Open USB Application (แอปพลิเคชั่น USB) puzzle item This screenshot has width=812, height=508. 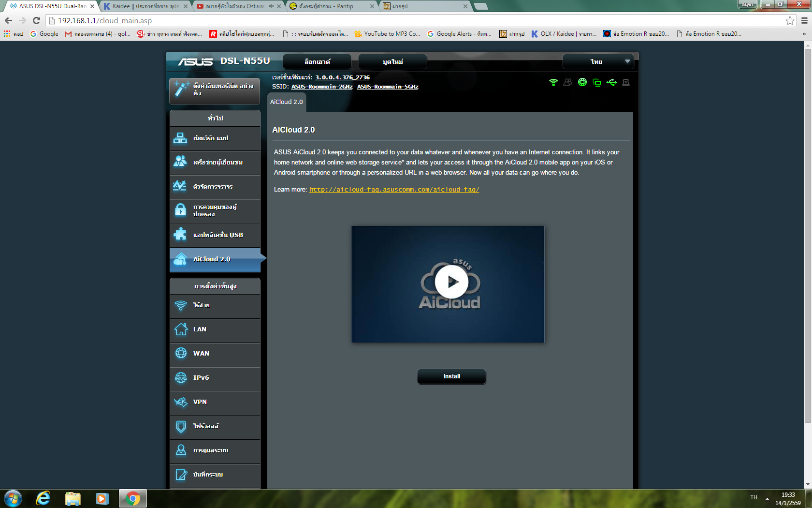click(x=215, y=235)
